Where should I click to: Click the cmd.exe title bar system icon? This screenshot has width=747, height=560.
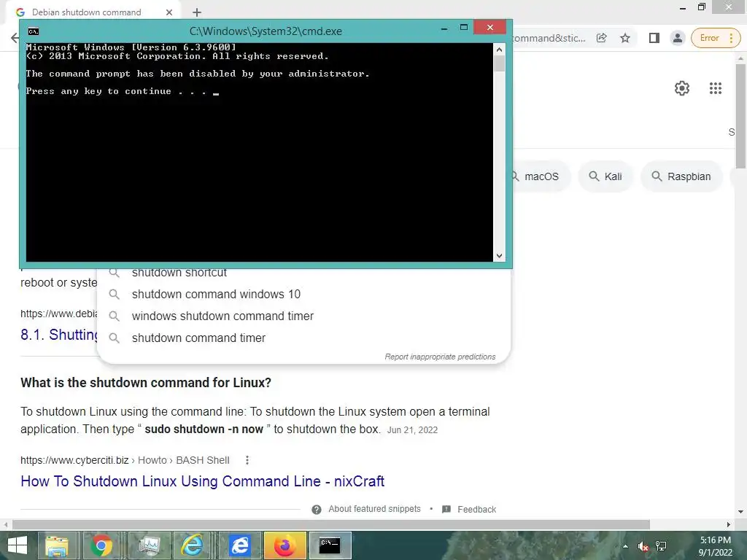tap(34, 31)
